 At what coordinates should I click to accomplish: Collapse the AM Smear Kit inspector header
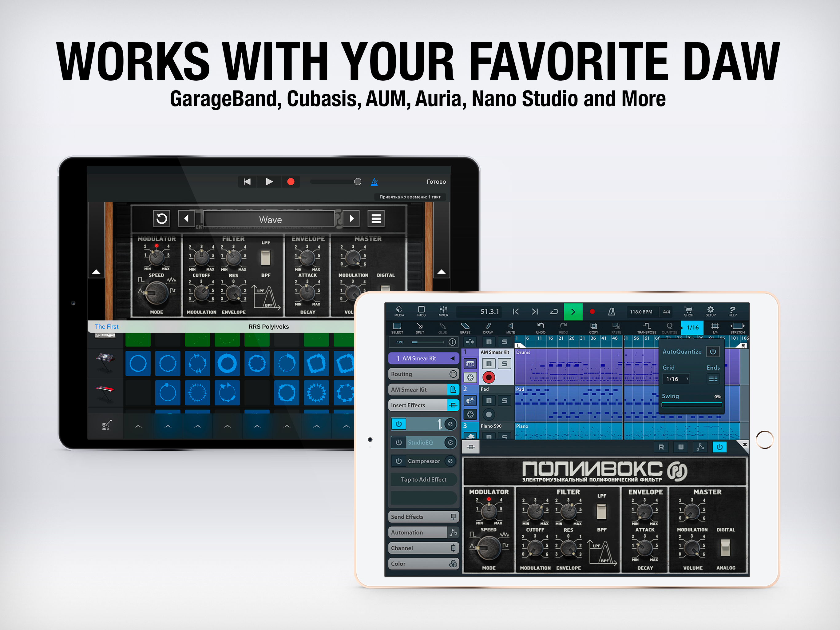[423, 358]
